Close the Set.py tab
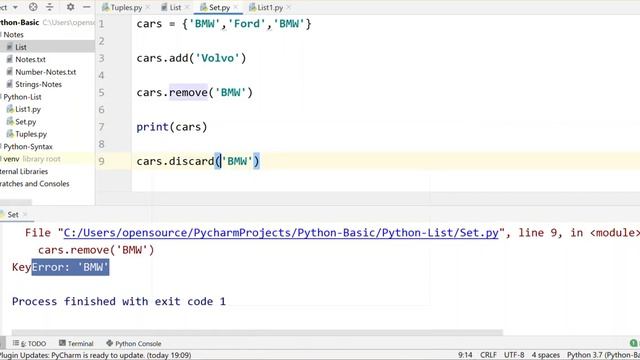Image resolution: width=640 pixels, height=360 pixels. click(x=236, y=7)
